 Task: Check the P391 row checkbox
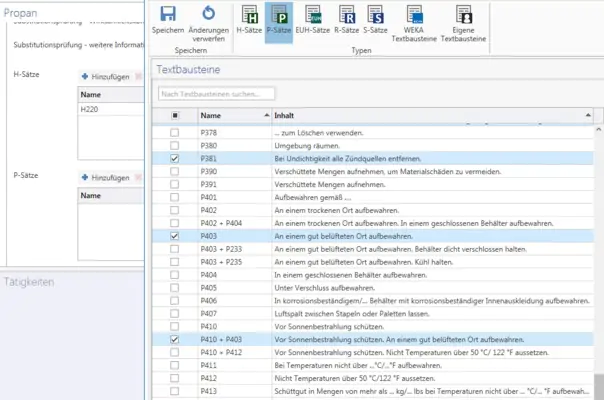click(174, 184)
